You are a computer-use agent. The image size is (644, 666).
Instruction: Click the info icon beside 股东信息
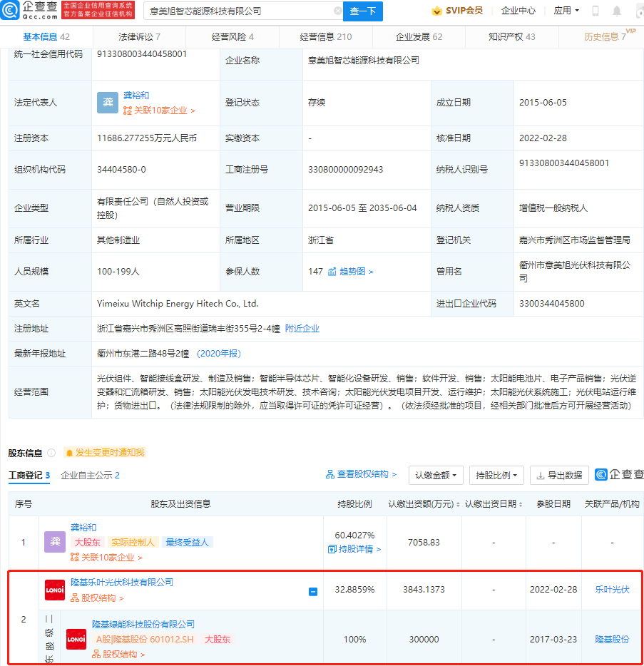tap(51, 453)
